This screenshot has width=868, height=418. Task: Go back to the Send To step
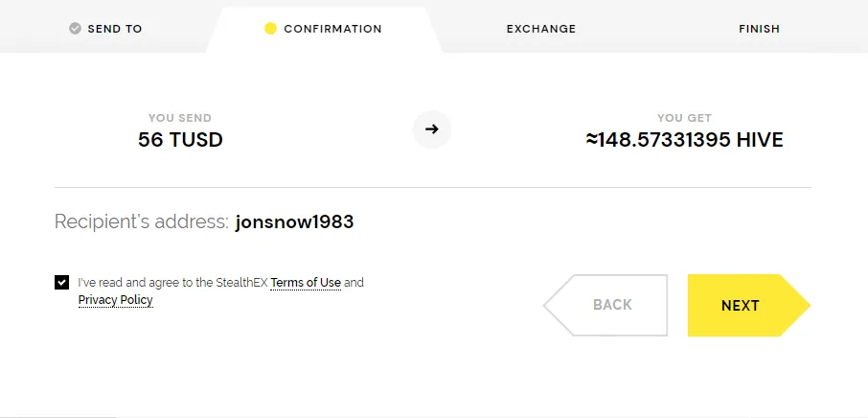coord(105,29)
